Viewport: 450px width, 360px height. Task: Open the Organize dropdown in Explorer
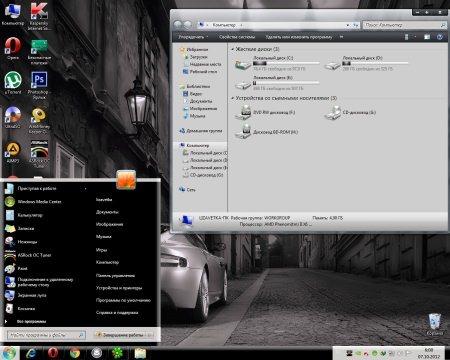(x=193, y=37)
